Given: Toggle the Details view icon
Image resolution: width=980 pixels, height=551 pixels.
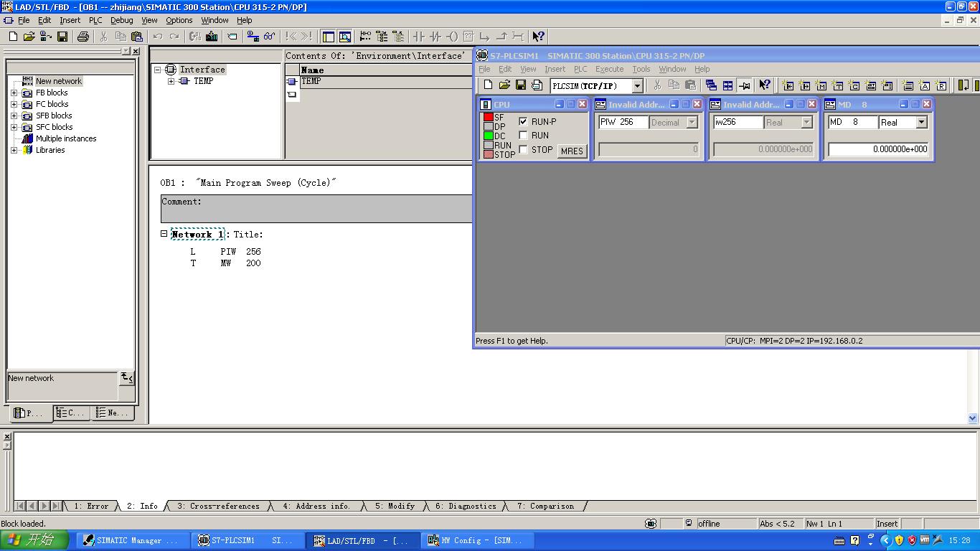Looking at the screenshot, I should pos(345,37).
